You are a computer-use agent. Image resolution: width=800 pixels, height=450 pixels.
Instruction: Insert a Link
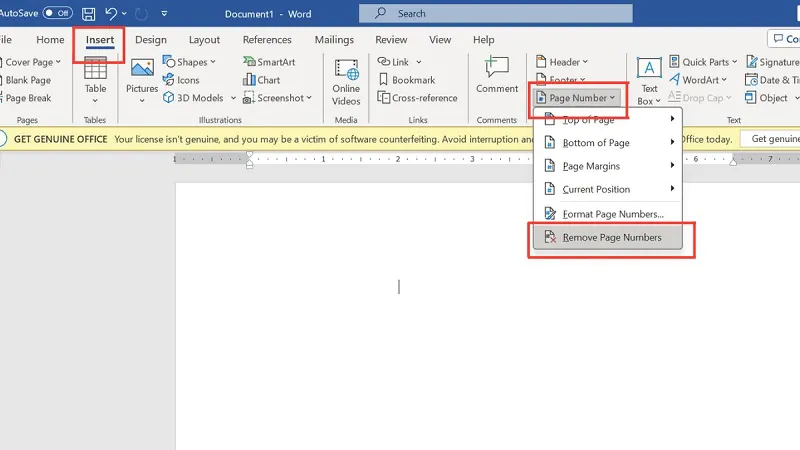[x=393, y=62]
